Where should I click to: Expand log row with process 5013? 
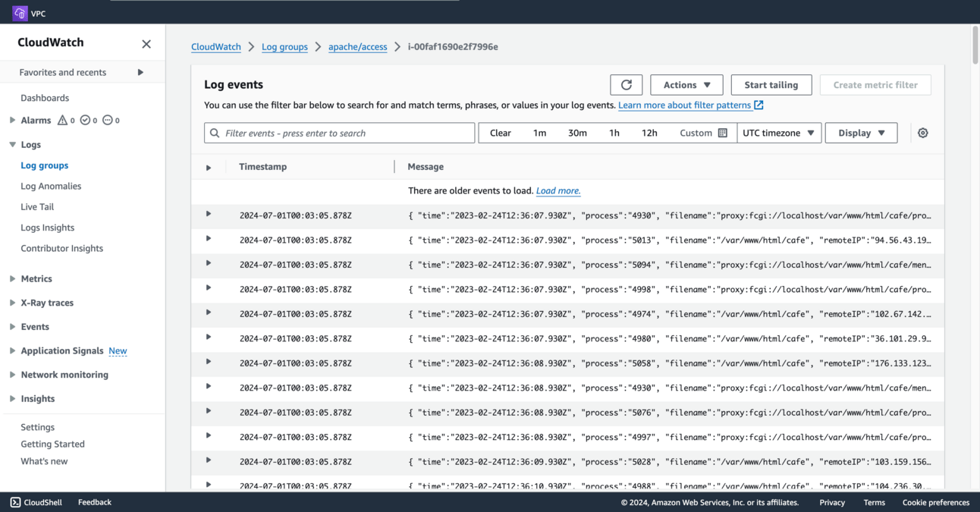pos(209,239)
